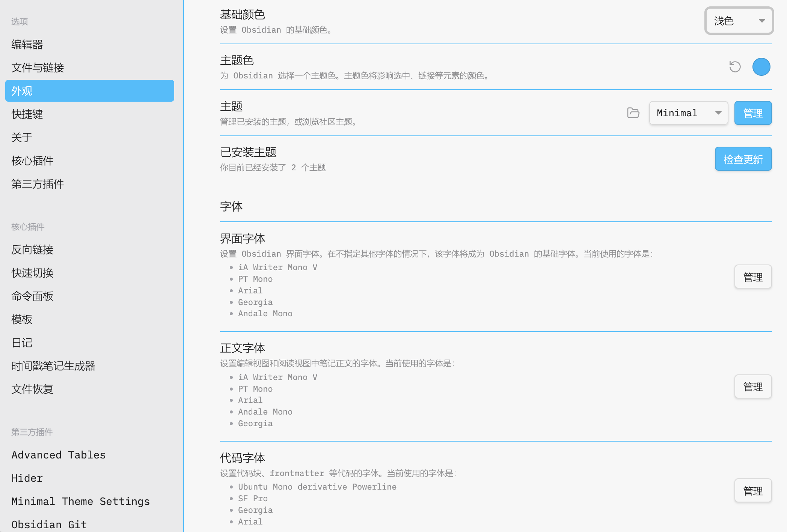The width and height of the screenshot is (787, 532).
Task: Switch to 文件与链接 settings tab
Action: click(38, 68)
